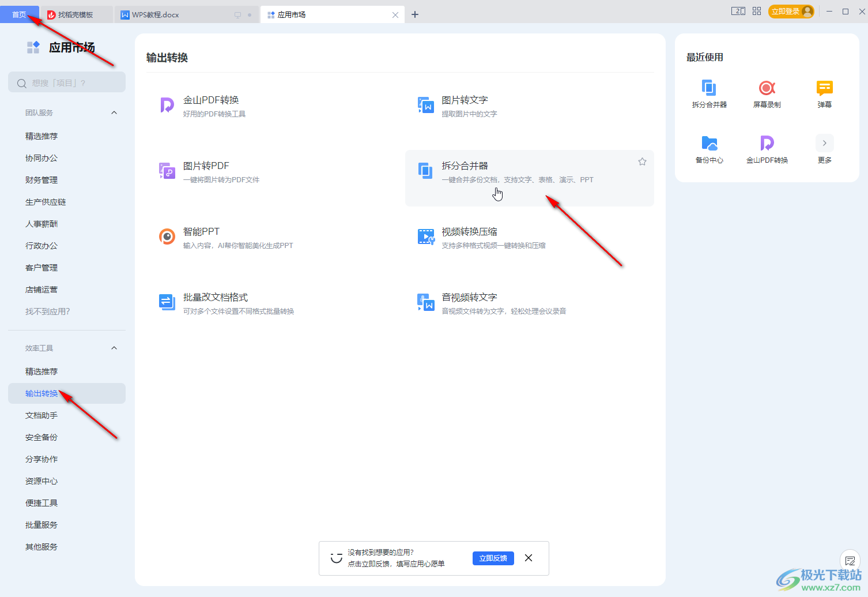The width and height of the screenshot is (868, 597).
Task: Click the 批量改文档格式 title text
Action: (216, 297)
